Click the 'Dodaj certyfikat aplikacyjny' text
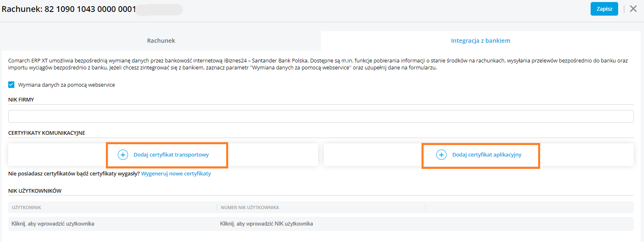 click(x=487, y=155)
